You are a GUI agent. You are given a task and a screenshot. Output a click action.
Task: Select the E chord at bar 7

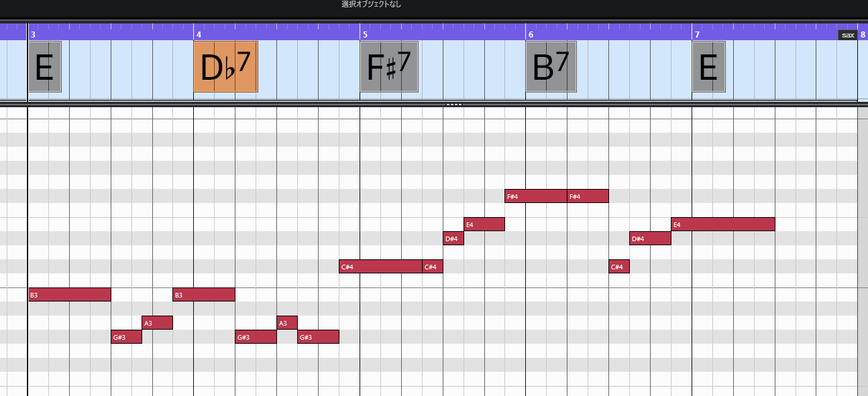708,66
